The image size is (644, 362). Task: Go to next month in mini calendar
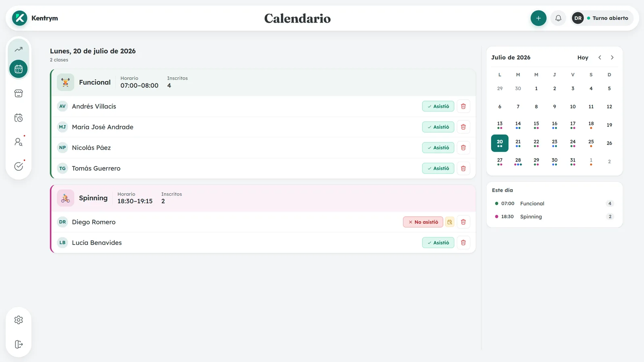[x=612, y=58]
